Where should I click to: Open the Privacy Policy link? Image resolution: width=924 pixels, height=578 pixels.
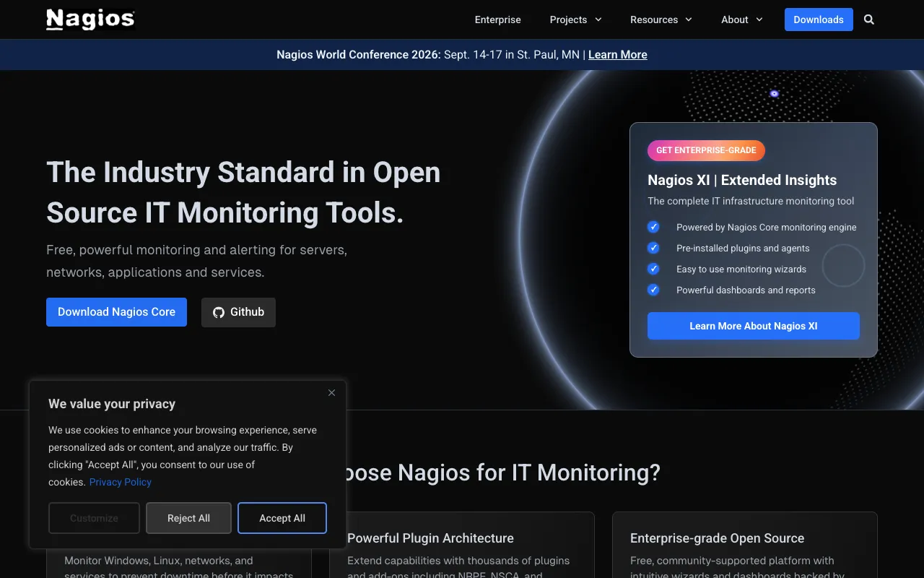(x=120, y=482)
